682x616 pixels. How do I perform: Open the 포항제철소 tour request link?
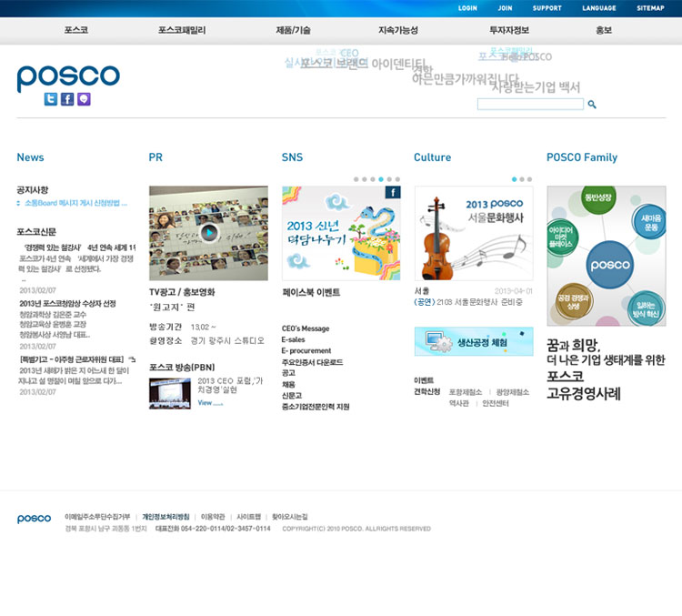click(466, 392)
